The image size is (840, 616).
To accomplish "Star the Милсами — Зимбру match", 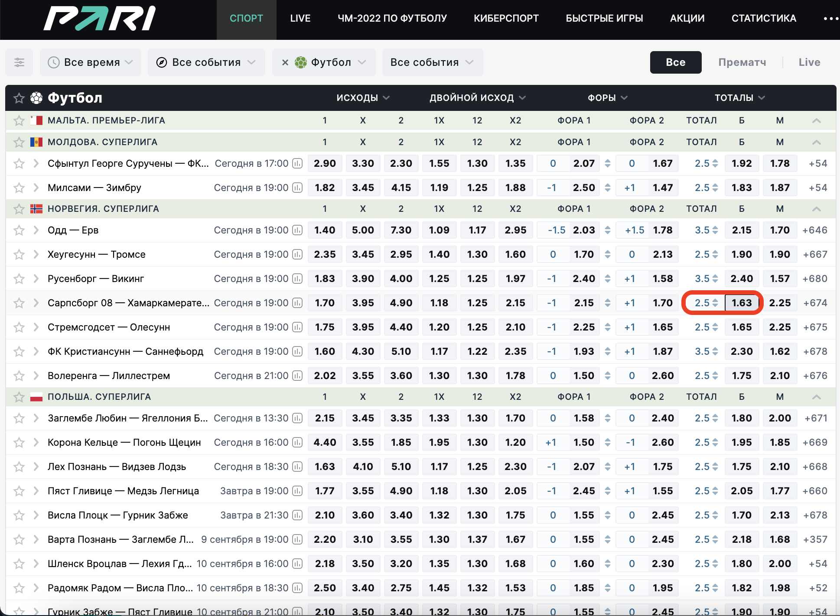I will pyautogui.click(x=19, y=188).
